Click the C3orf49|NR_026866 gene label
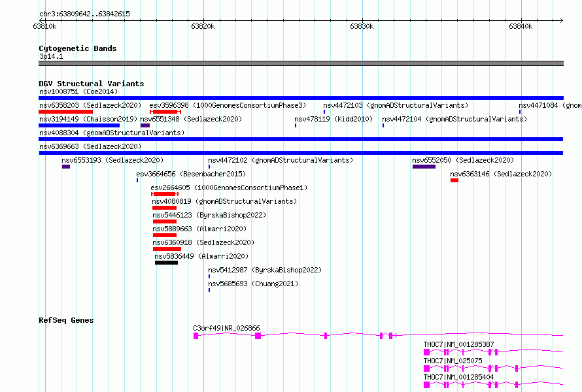582x392 pixels. (x=226, y=328)
